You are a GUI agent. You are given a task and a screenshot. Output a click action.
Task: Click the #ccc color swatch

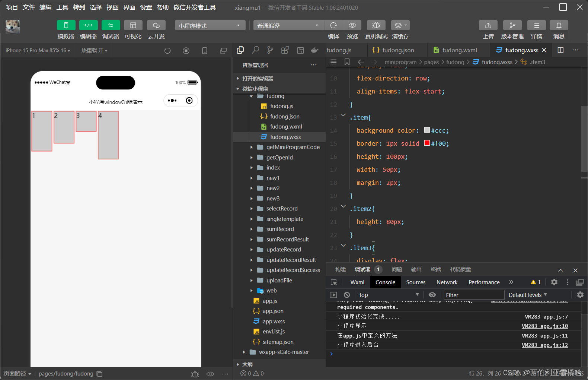(x=427, y=130)
